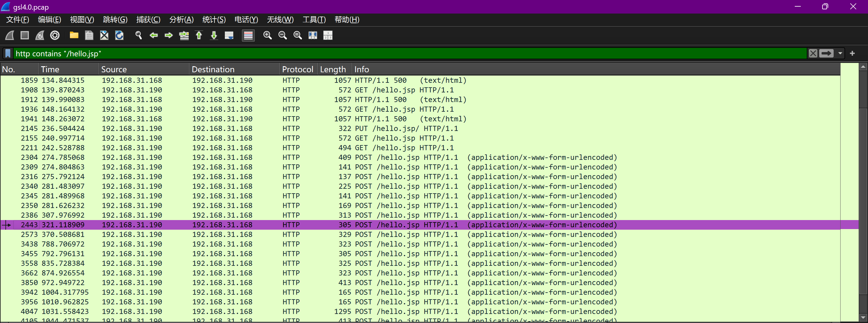868x323 pixels.
Task: Close this capture file using X file icon
Action: 104,35
